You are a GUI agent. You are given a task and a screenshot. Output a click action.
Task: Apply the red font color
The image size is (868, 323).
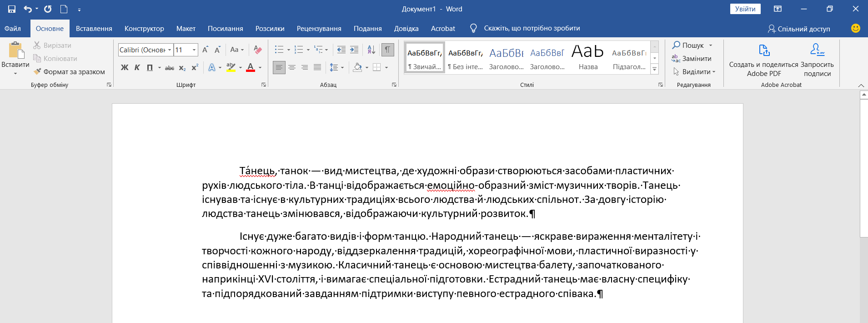tap(251, 68)
